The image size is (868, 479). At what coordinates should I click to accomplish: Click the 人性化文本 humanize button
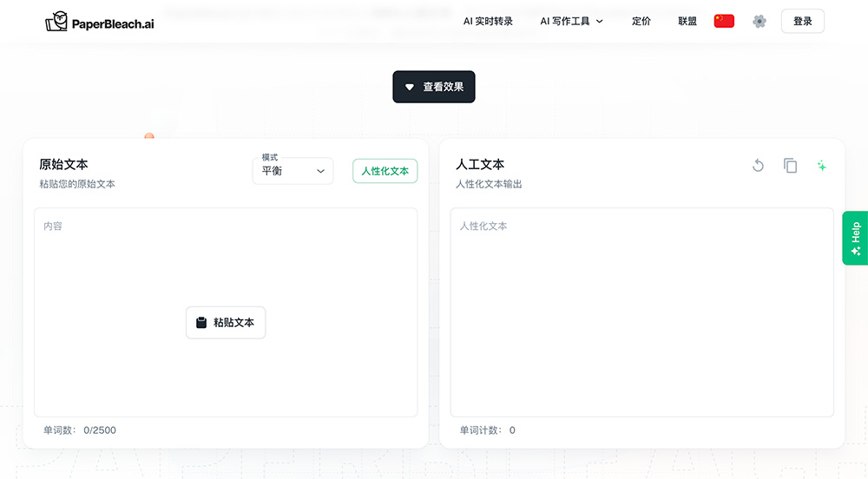pyautogui.click(x=385, y=171)
